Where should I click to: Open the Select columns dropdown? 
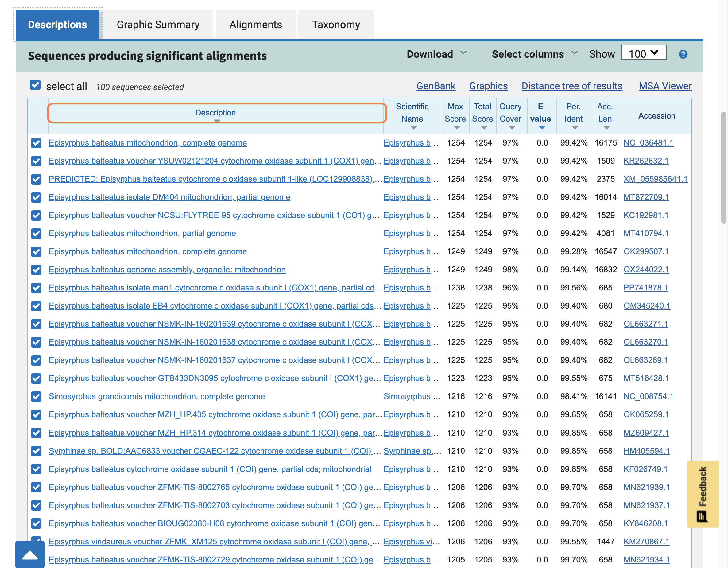(534, 54)
